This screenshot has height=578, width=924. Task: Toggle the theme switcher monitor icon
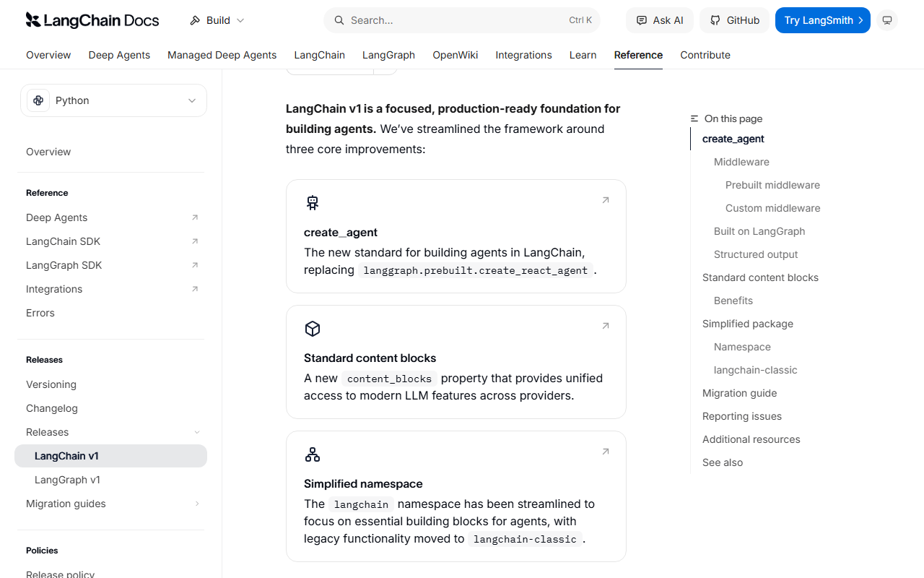pyautogui.click(x=887, y=20)
